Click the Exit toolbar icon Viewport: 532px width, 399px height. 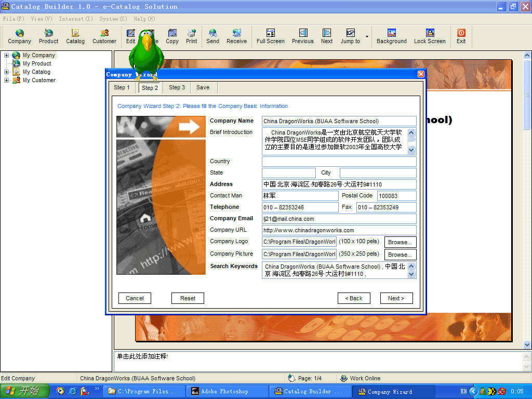[x=461, y=36]
